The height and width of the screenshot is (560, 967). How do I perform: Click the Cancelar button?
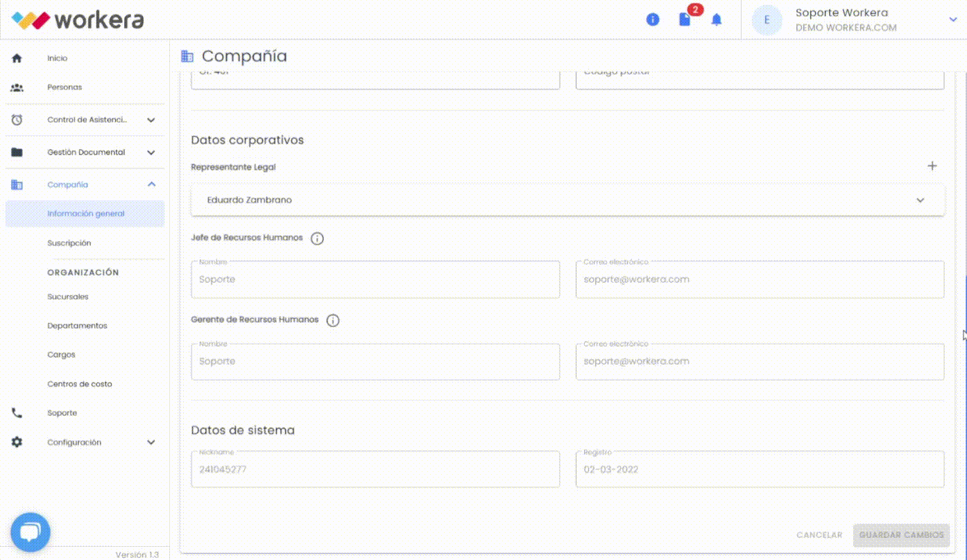[x=819, y=535]
